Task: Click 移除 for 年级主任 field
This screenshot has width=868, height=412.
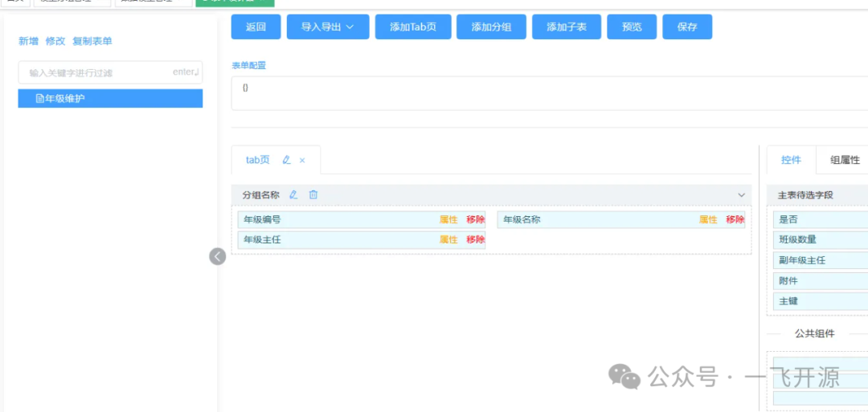Action: tap(476, 239)
